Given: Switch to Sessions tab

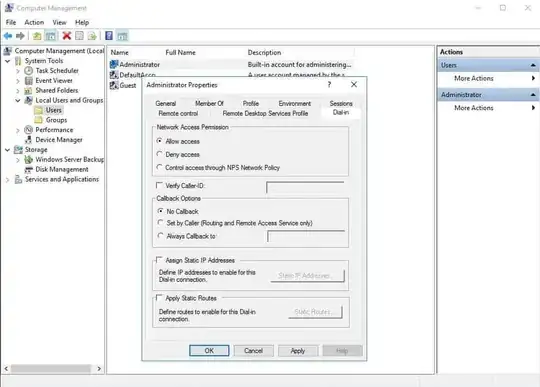Looking at the screenshot, I should pyautogui.click(x=341, y=103).
